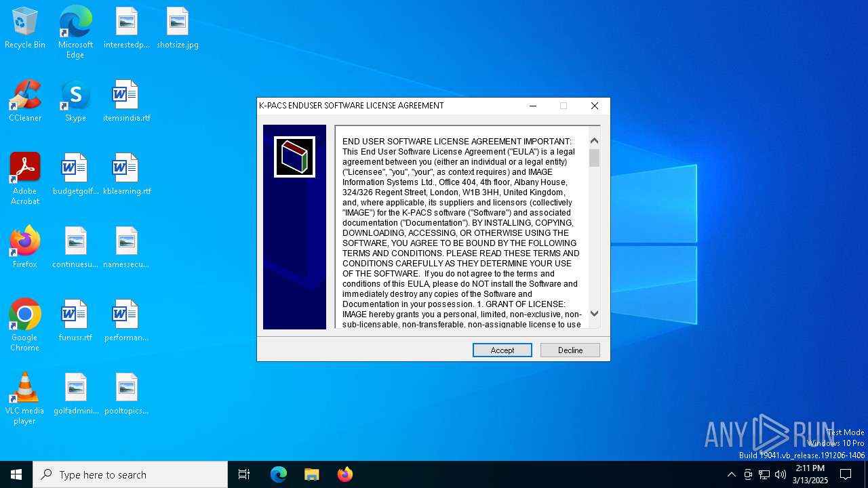Click the K-PACS cube logo image
Screen dimensions: 868x488
(x=294, y=157)
